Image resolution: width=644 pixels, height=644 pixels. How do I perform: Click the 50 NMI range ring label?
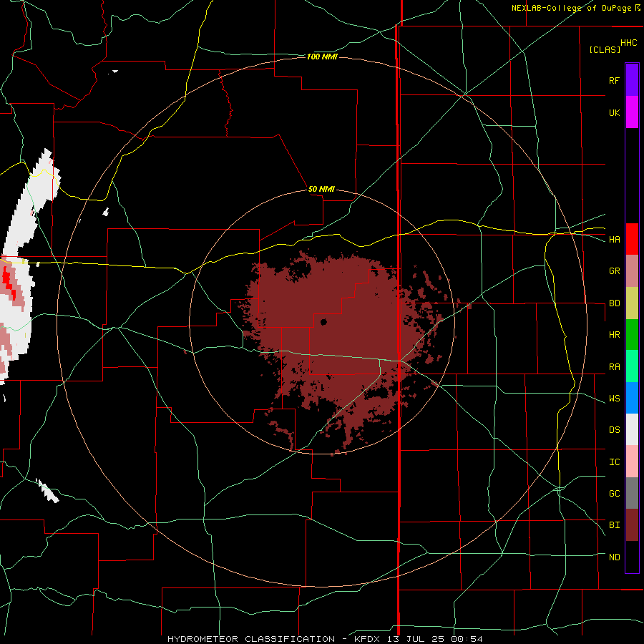321,189
